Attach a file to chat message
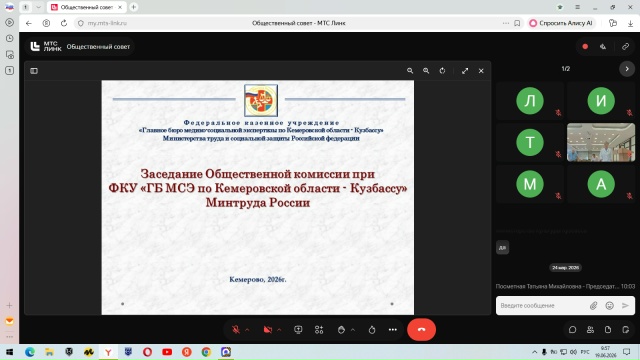Viewport: 640px width, 360px height. point(593,305)
